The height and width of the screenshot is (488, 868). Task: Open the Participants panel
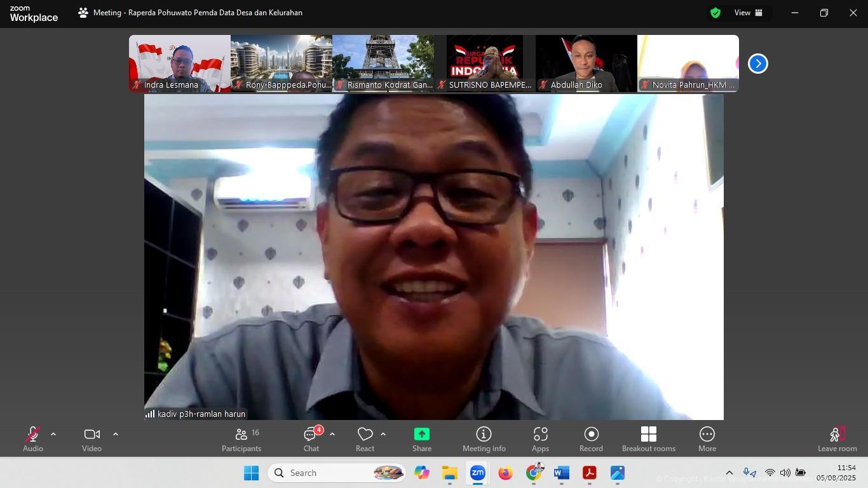point(241,439)
